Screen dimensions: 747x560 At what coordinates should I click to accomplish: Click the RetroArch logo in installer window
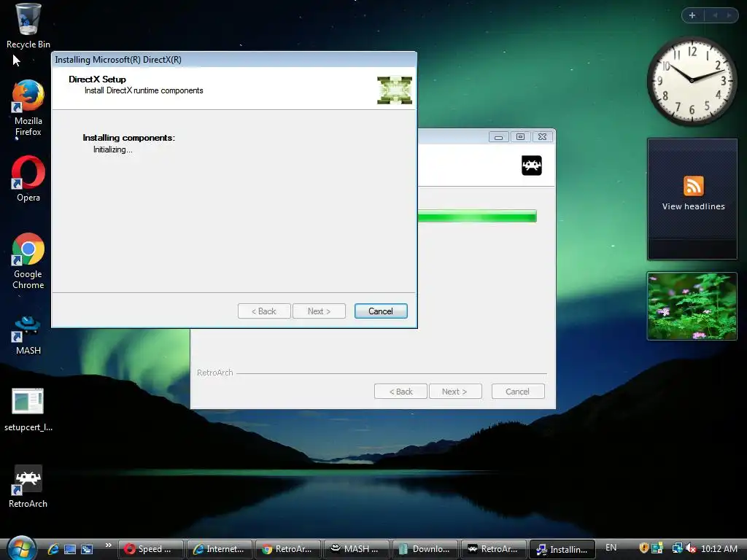pos(532,166)
